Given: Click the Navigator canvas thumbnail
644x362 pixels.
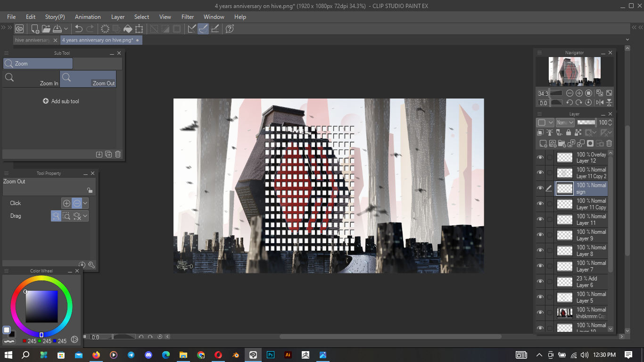Looking at the screenshot, I should [x=575, y=72].
